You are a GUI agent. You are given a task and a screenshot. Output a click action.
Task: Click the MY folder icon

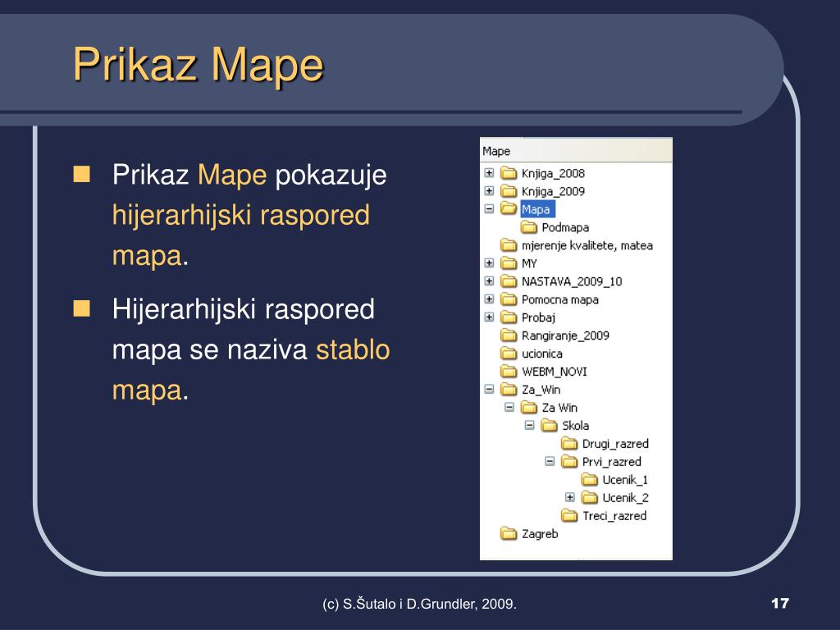pos(509,263)
